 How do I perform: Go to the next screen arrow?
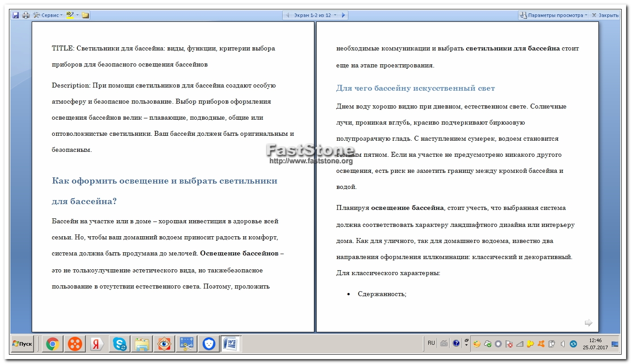[343, 15]
